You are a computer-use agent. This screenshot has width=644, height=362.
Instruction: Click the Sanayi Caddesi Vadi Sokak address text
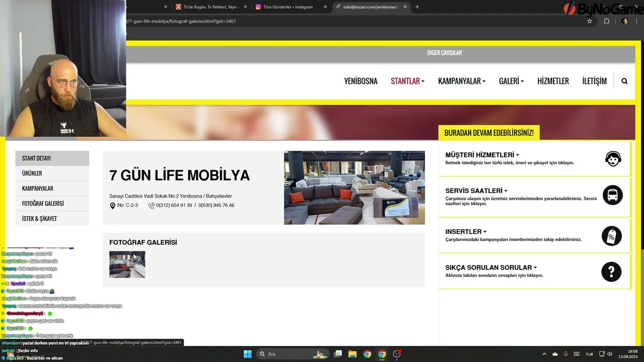(171, 196)
